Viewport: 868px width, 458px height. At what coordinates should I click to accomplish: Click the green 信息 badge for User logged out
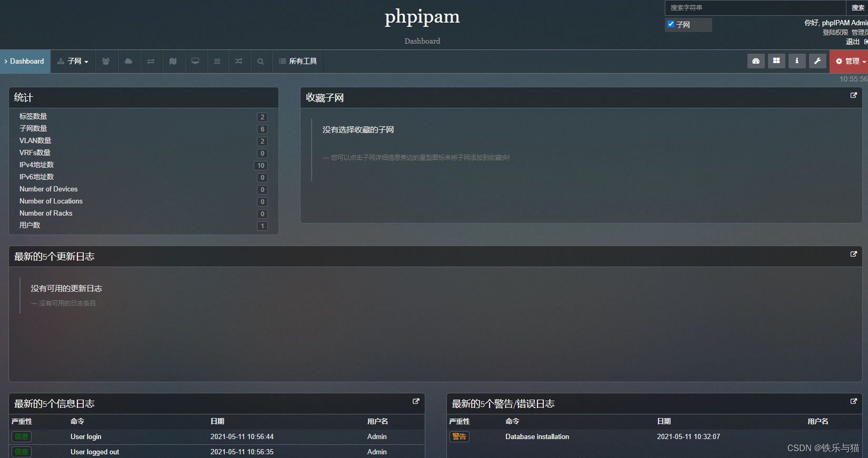point(22,452)
